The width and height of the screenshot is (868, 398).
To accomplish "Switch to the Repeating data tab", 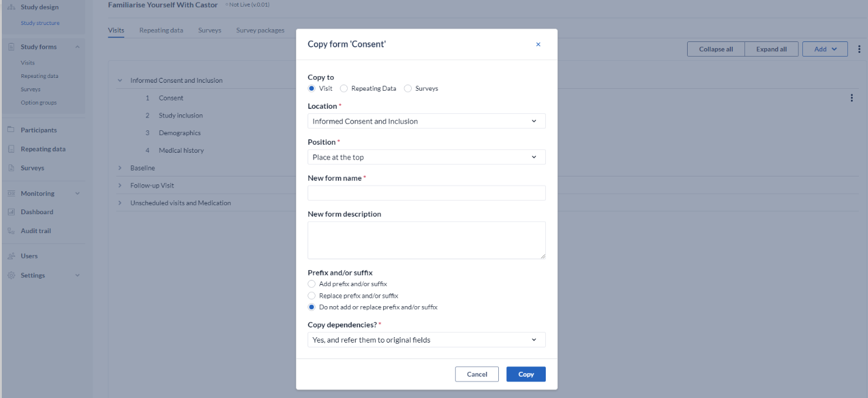I will 161,30.
